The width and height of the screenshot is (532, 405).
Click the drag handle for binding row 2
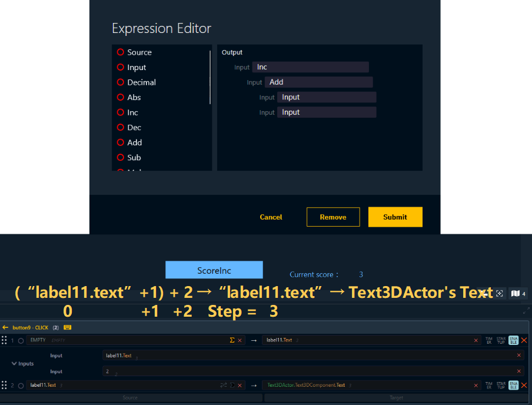pos(4,386)
